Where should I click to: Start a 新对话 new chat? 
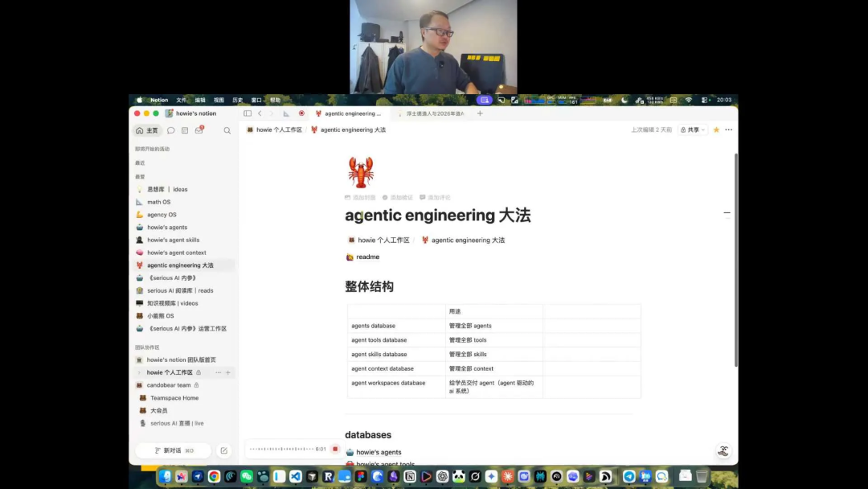[174, 450]
